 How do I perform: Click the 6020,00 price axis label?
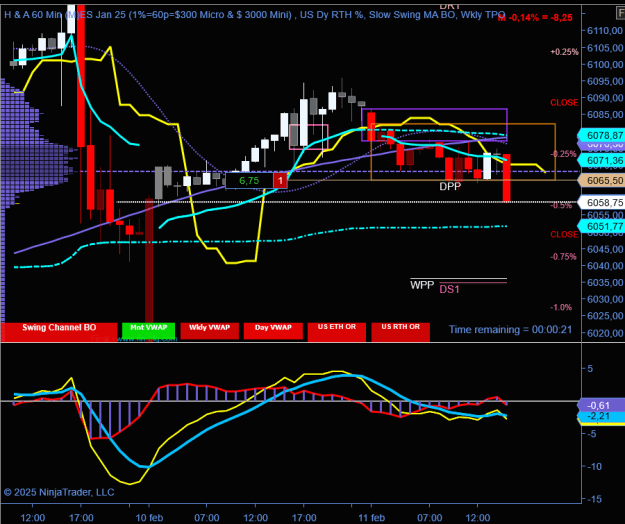click(x=605, y=333)
